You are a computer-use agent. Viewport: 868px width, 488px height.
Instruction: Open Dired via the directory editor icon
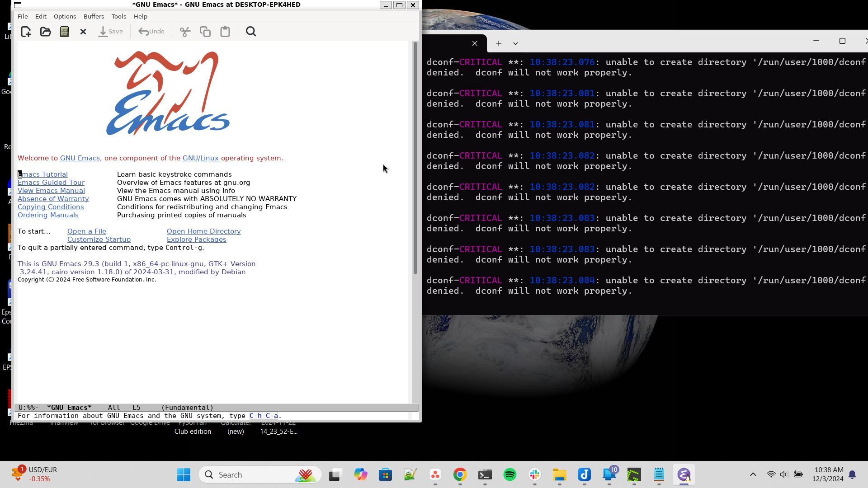[64, 31]
